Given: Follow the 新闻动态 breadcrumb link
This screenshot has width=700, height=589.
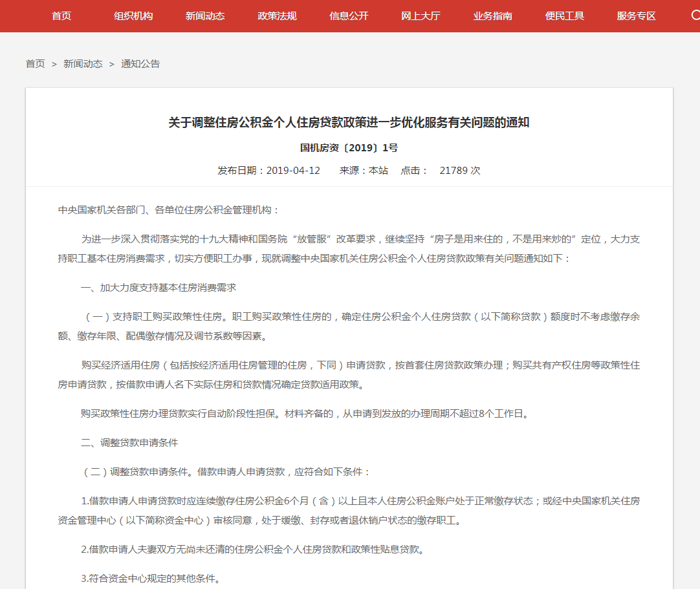Looking at the screenshot, I should tap(83, 64).
